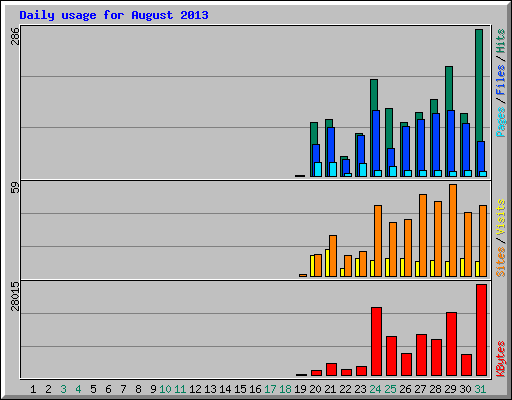Click weekend day 3 on the date axis

63,389
